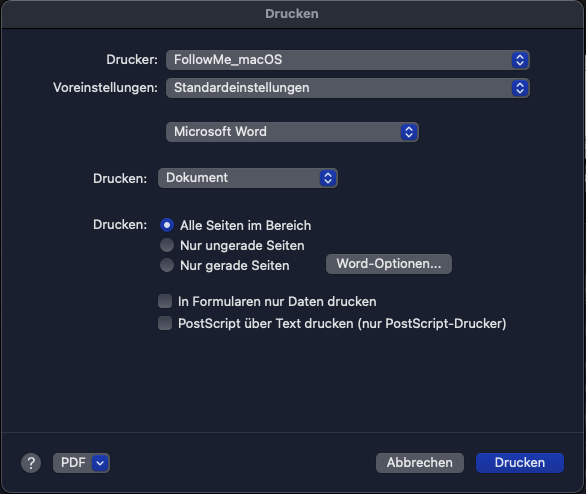Select Nur gerade Seiten option
Image resolution: width=586 pixels, height=494 pixels.
point(167,265)
